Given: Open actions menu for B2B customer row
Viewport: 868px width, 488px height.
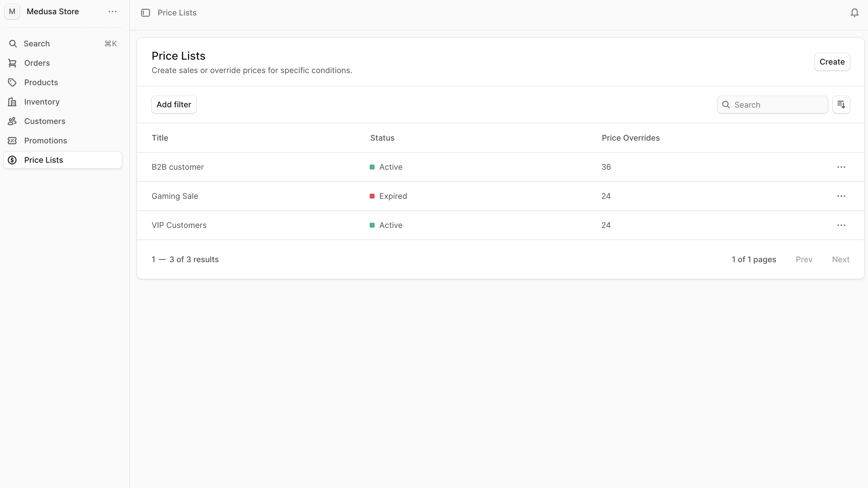Looking at the screenshot, I should coord(841,167).
